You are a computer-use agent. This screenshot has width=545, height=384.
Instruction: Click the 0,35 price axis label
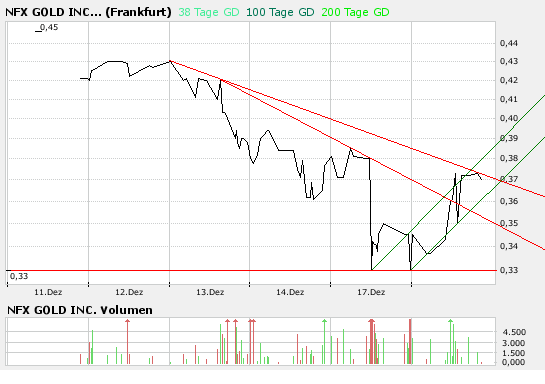click(x=509, y=223)
